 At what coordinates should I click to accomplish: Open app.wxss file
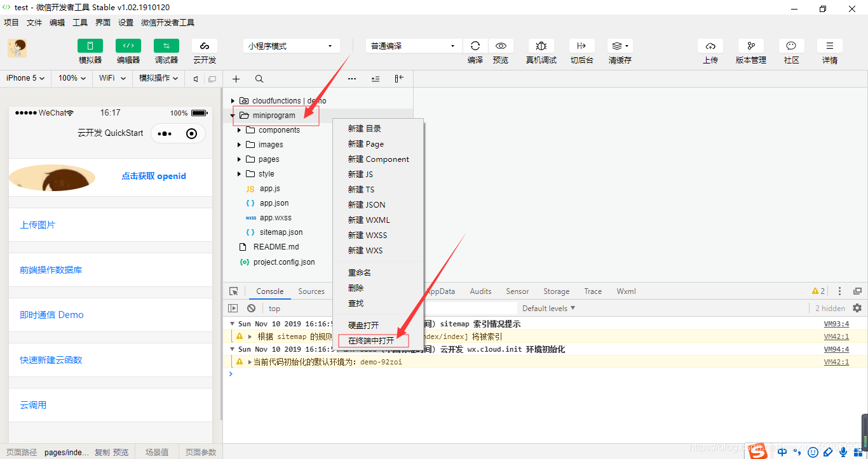point(275,218)
